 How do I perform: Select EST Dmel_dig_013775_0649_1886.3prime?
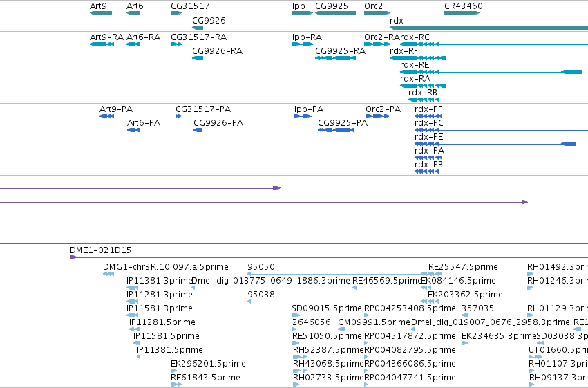193,288
